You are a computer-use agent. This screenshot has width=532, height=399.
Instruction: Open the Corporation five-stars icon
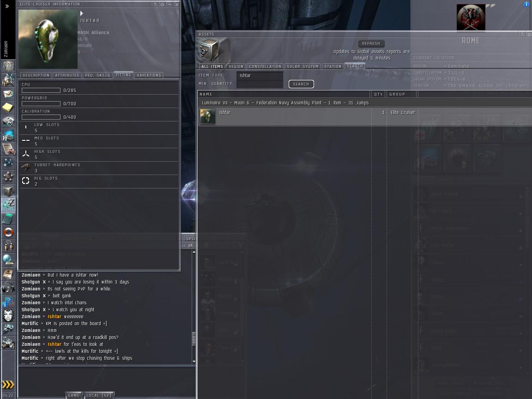(x=8, y=177)
